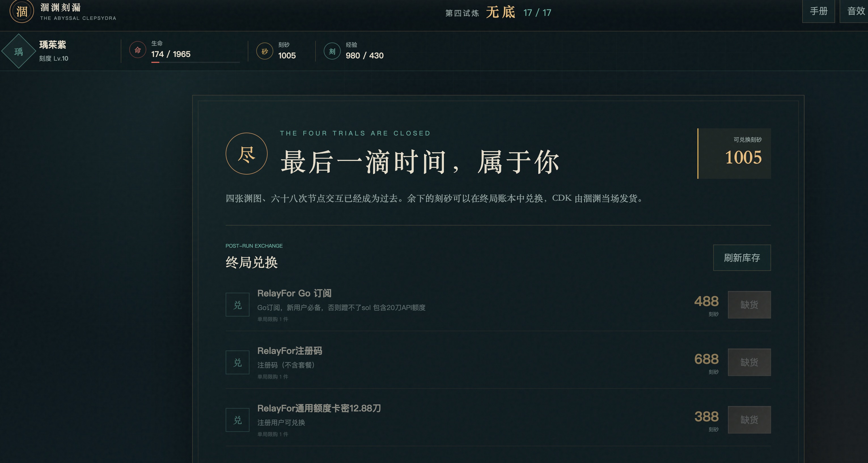Click 兑 icon beside RelayFor注册码

[237, 362]
